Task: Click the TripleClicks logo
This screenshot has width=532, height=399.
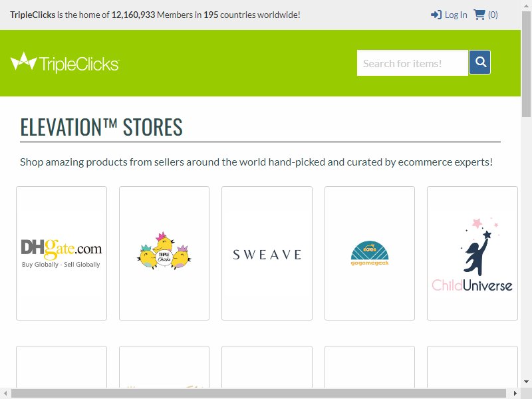Action: (x=65, y=63)
